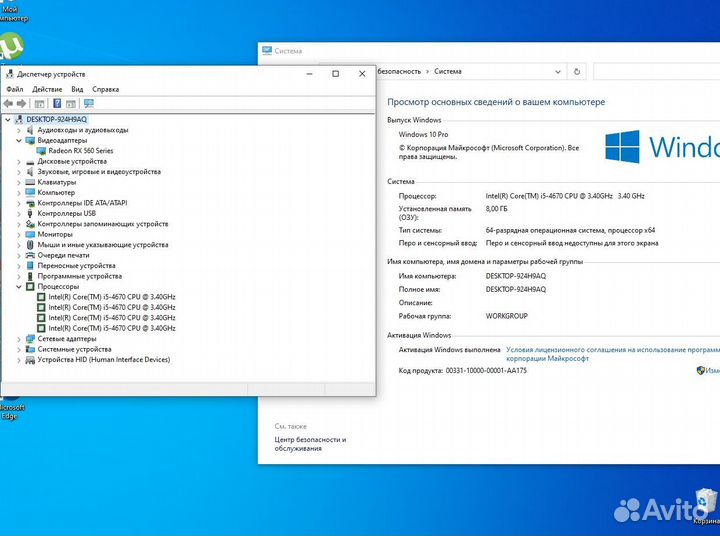Select the Контроллеры USB icon
The height and width of the screenshot is (536, 720).
[30, 214]
